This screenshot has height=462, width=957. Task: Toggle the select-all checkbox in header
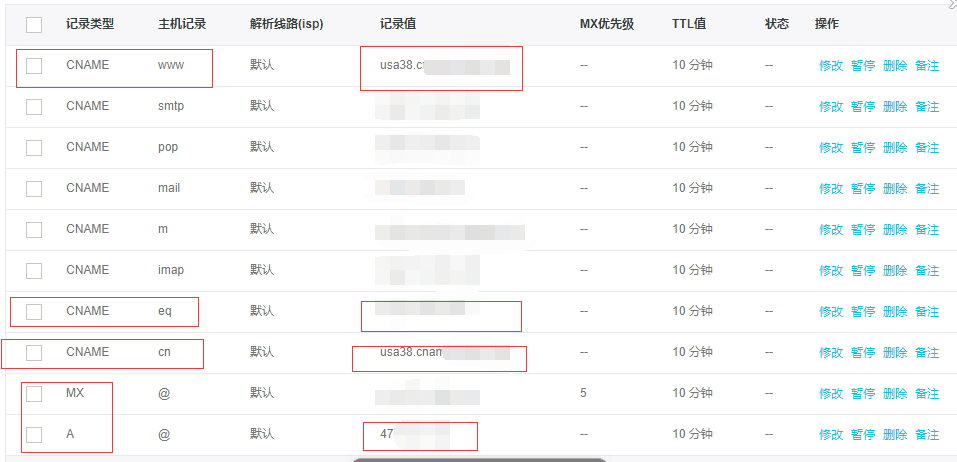coord(34,25)
